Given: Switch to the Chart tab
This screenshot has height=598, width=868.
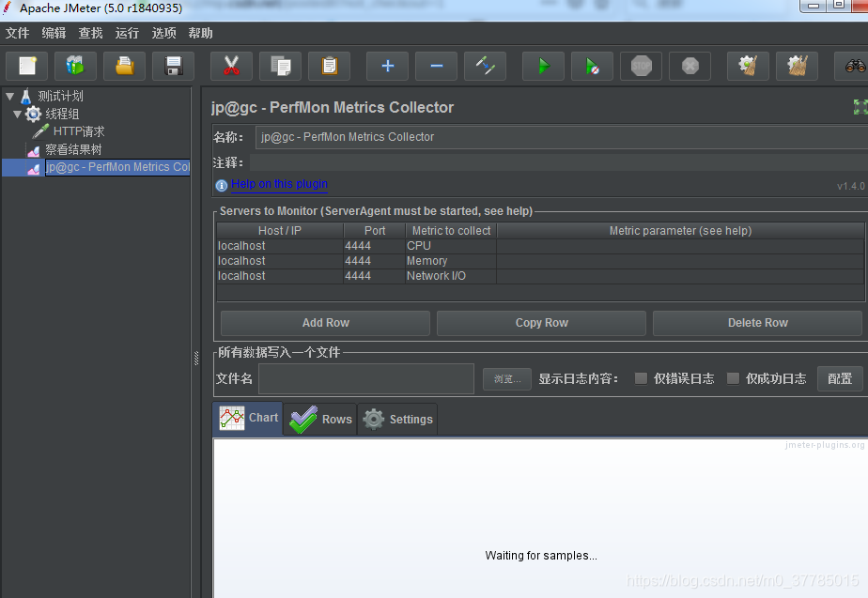Looking at the screenshot, I should point(248,418).
